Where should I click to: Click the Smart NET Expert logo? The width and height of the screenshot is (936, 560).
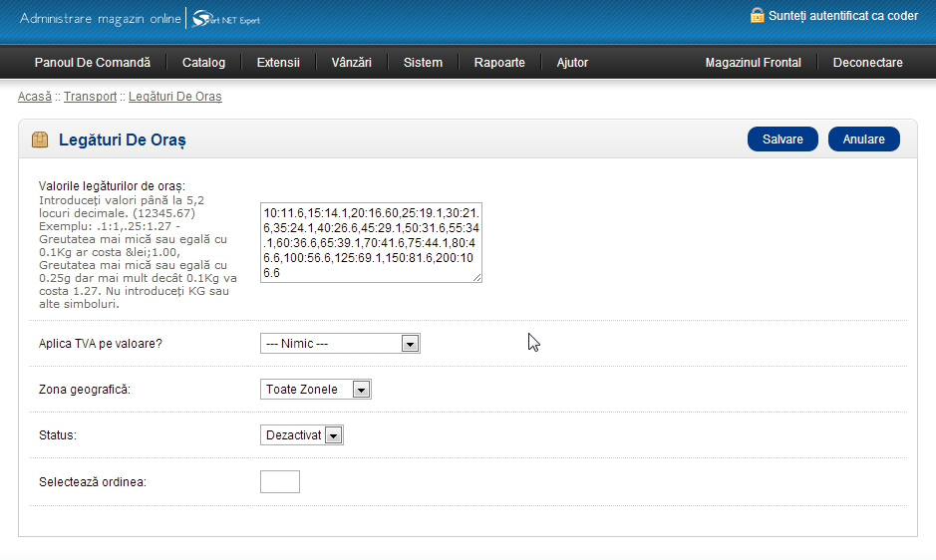coord(225,19)
